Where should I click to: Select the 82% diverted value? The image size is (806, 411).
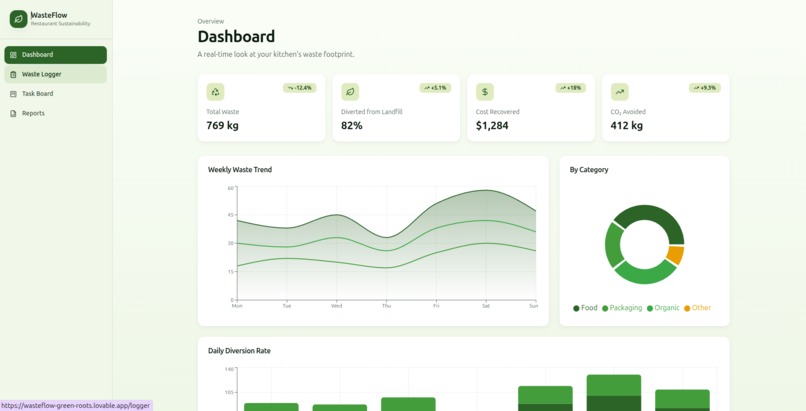[352, 125]
